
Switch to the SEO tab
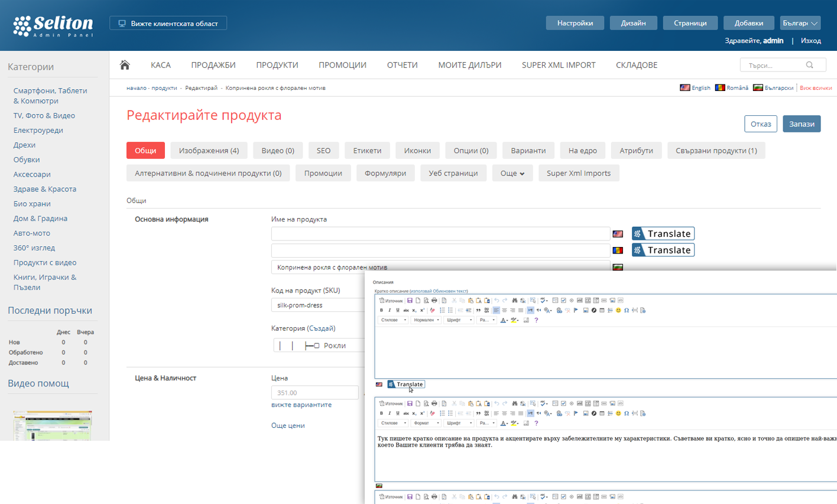(323, 151)
